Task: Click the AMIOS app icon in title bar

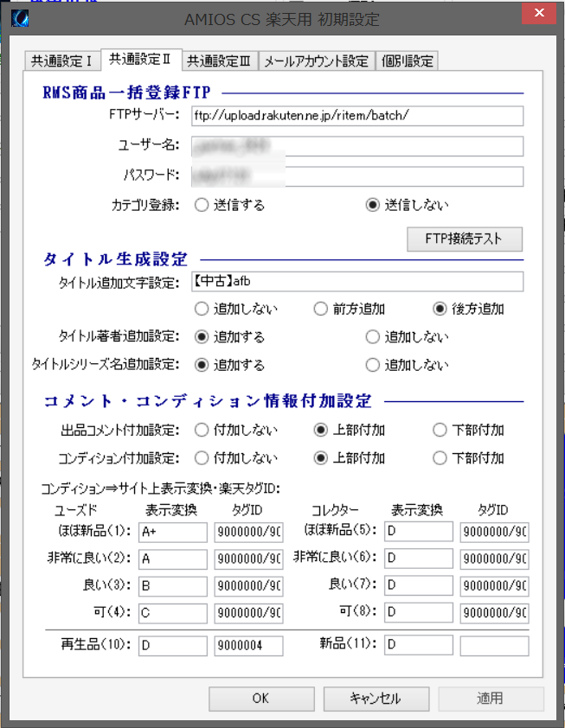Action: point(20,18)
